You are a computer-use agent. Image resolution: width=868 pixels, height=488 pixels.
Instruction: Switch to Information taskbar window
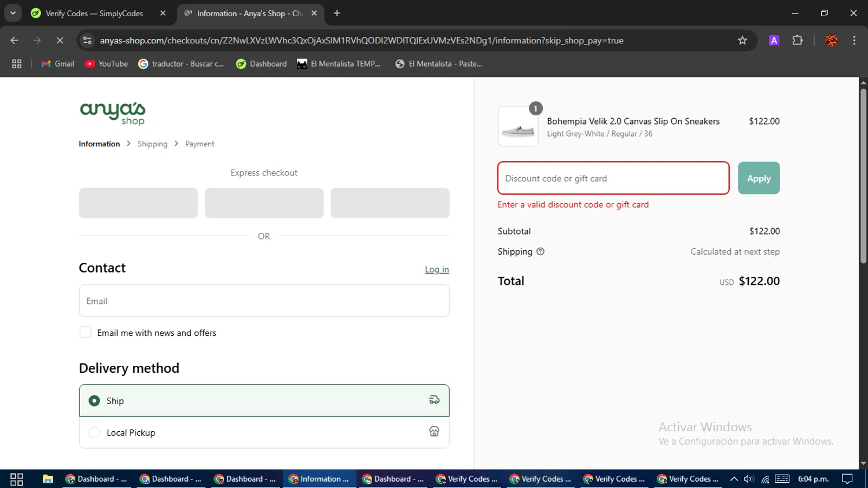(x=319, y=479)
